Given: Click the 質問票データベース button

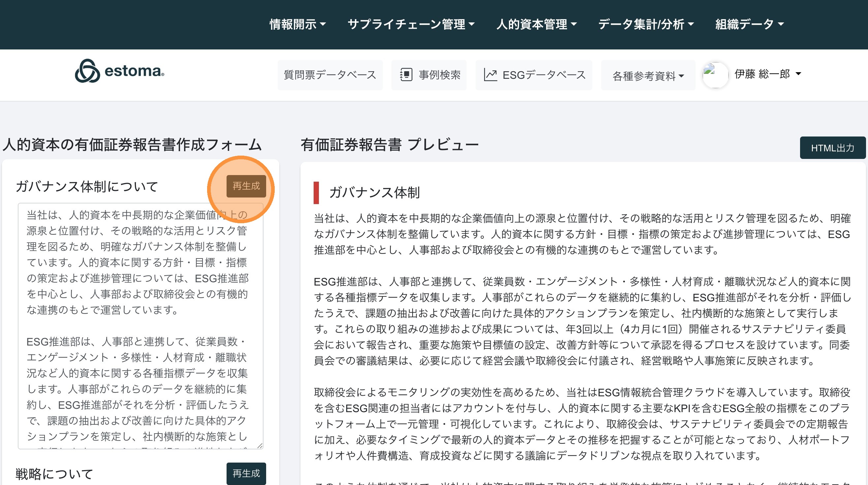Looking at the screenshot, I should [x=330, y=75].
